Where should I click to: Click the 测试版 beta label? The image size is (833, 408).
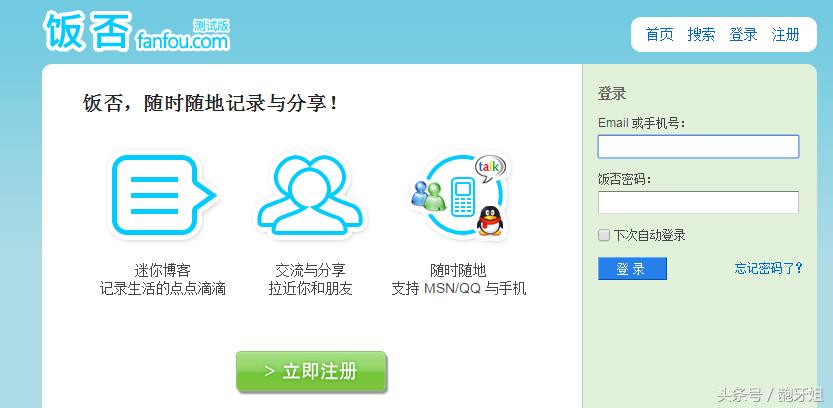pyautogui.click(x=211, y=25)
